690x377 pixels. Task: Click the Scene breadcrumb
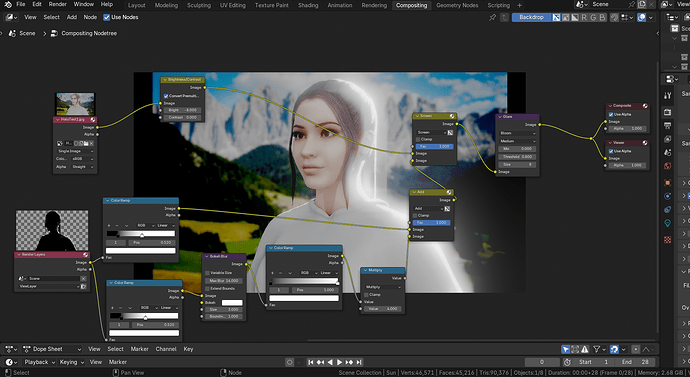pyautogui.click(x=22, y=33)
